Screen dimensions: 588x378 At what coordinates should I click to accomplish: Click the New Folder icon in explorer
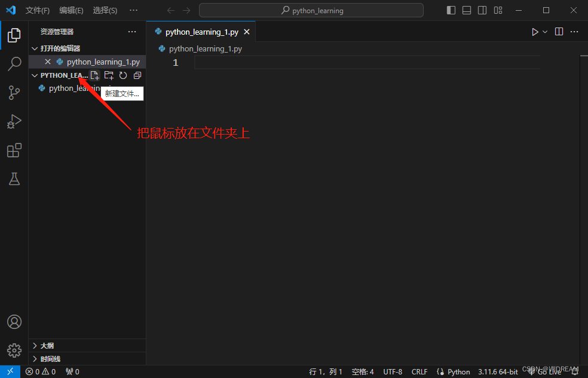point(109,75)
